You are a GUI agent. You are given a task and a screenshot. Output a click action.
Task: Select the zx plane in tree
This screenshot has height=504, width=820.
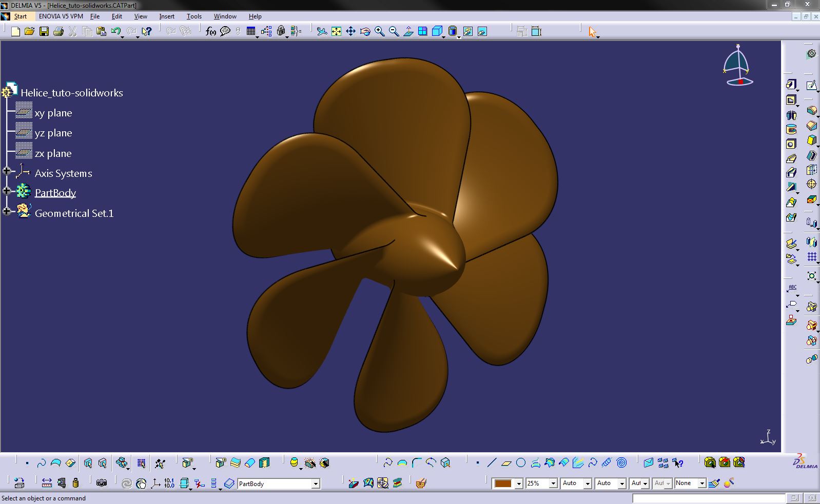53,153
